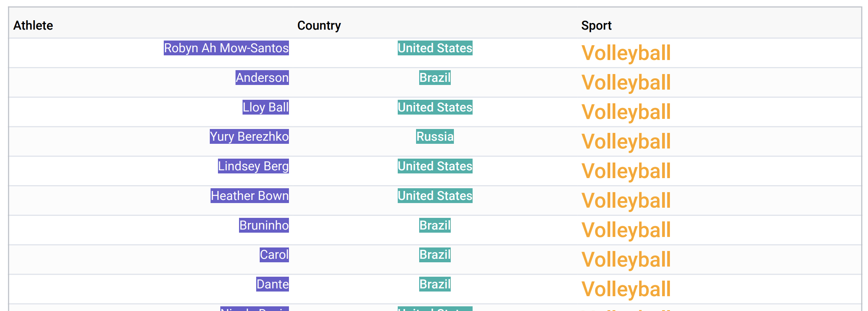The image size is (868, 311).
Task: Click Brazil next to Anderson
Action: pos(435,78)
